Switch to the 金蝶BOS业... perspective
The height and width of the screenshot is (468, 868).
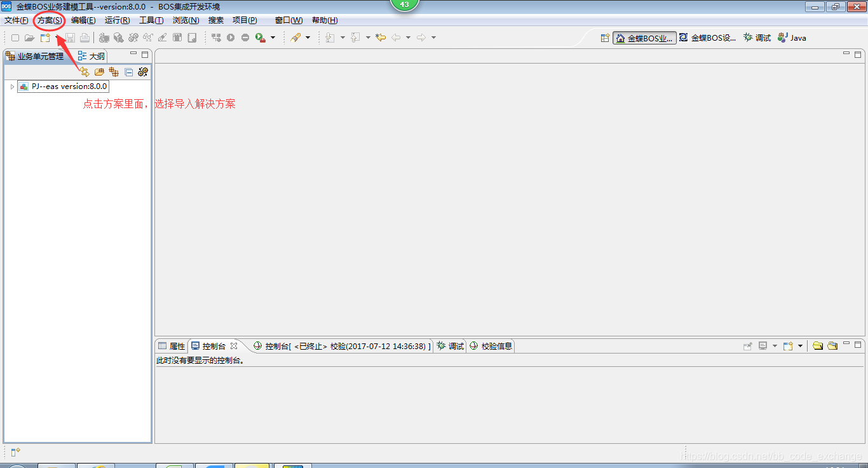(644, 38)
